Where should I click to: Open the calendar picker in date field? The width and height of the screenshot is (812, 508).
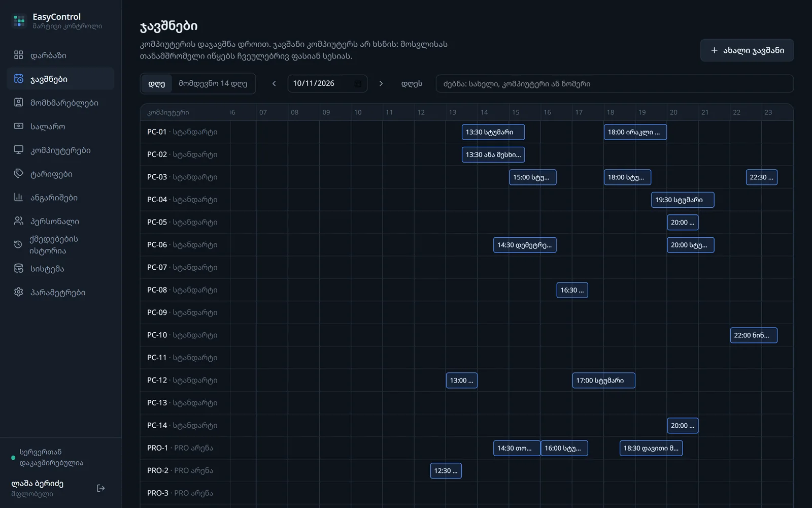point(358,84)
